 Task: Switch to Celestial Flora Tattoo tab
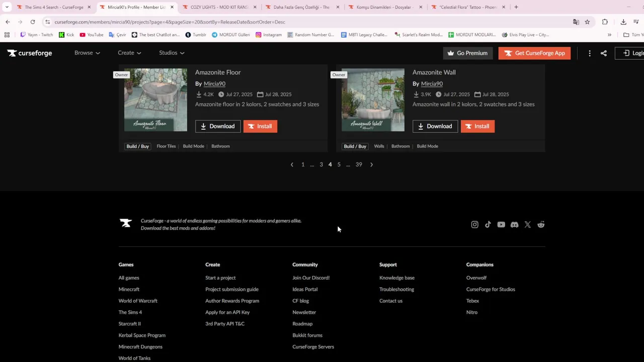468,7
